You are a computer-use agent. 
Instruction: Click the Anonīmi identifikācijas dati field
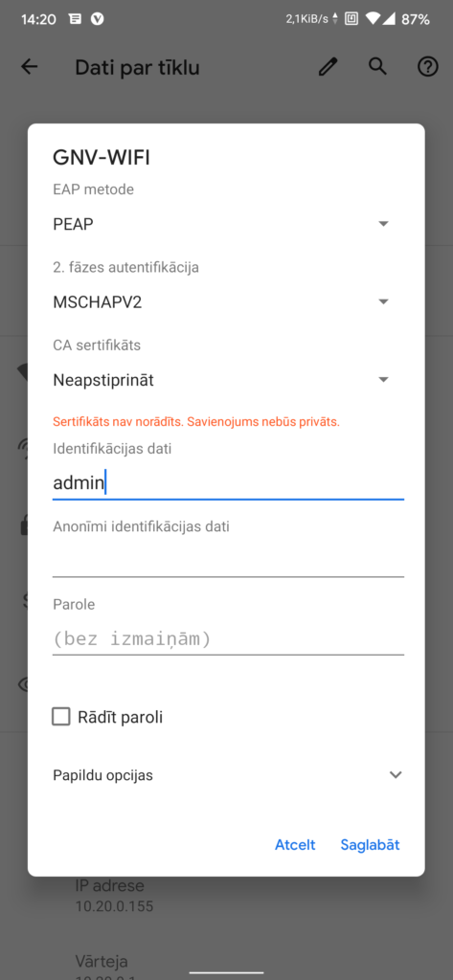point(228,561)
